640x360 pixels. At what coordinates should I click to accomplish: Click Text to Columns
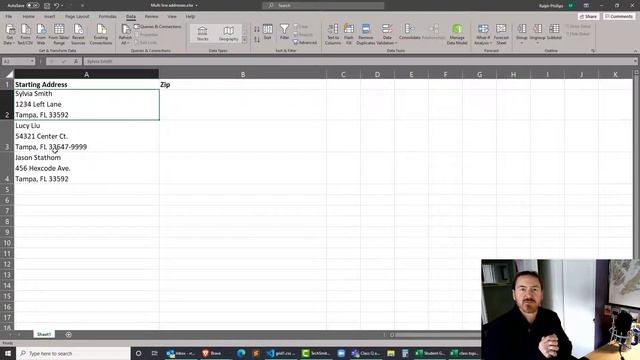[333, 34]
